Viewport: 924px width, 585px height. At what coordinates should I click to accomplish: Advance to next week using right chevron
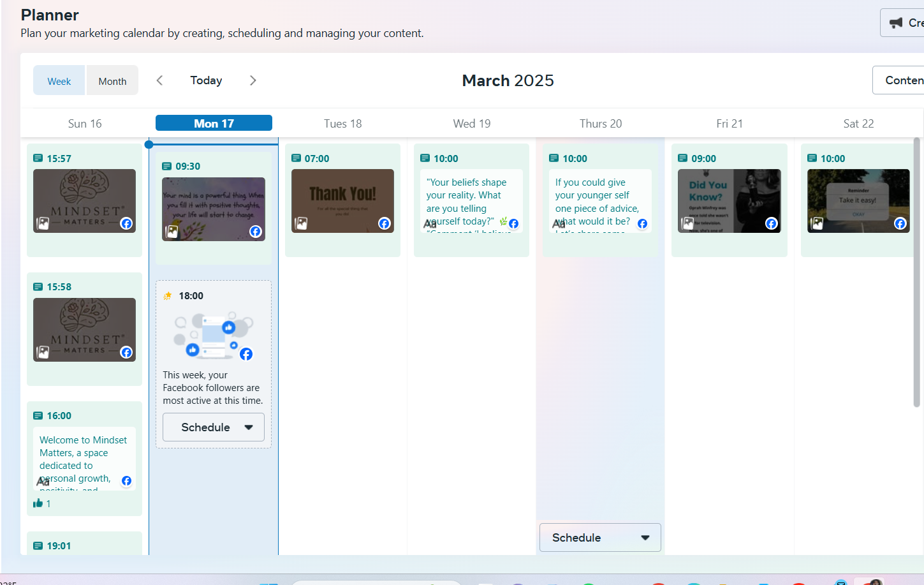click(x=253, y=80)
